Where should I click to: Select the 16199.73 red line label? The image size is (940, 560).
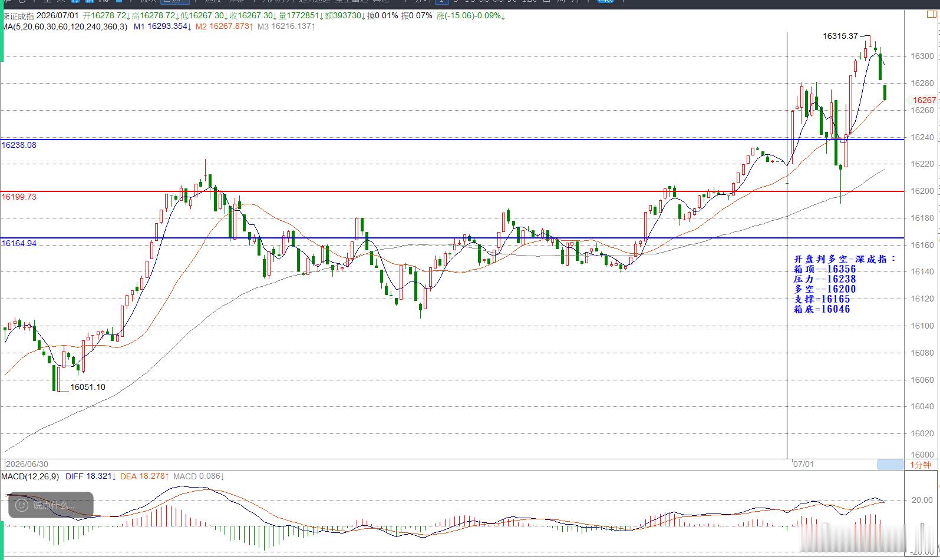pyautogui.click(x=19, y=197)
